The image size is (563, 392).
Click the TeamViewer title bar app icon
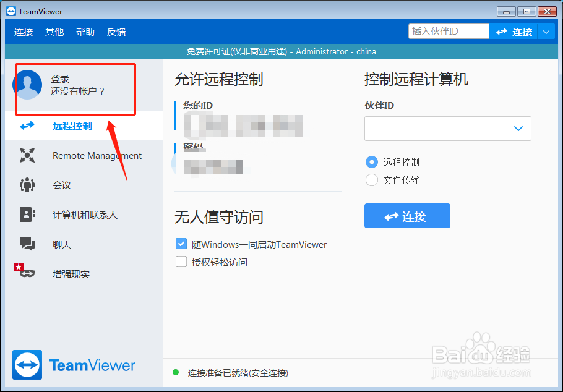[11, 11]
